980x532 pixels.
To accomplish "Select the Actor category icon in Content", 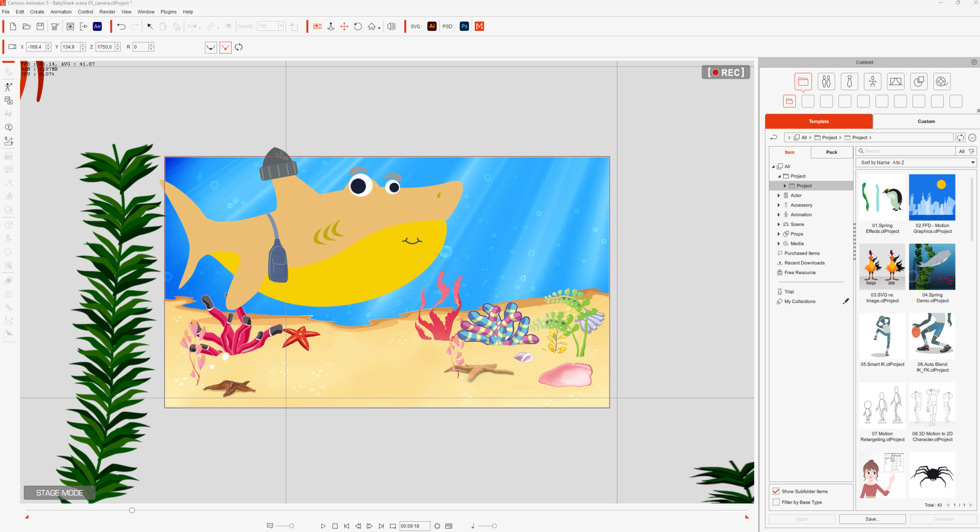I will pos(826,81).
